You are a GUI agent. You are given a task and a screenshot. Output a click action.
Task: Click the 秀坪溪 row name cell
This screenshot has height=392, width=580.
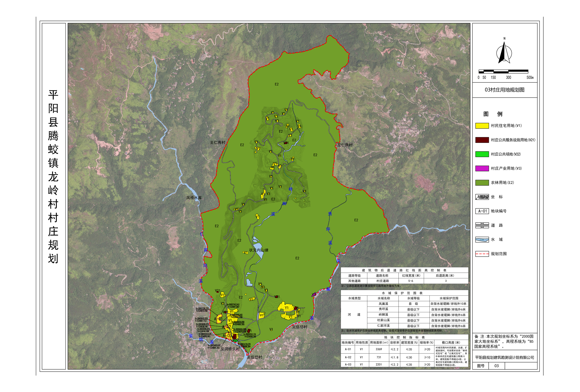[x=383, y=309]
